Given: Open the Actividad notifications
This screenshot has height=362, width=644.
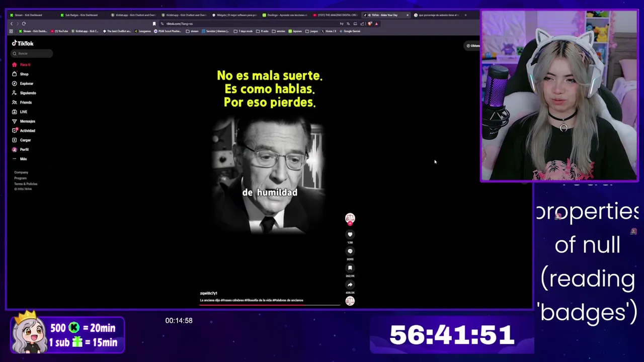Looking at the screenshot, I should 24,131.
